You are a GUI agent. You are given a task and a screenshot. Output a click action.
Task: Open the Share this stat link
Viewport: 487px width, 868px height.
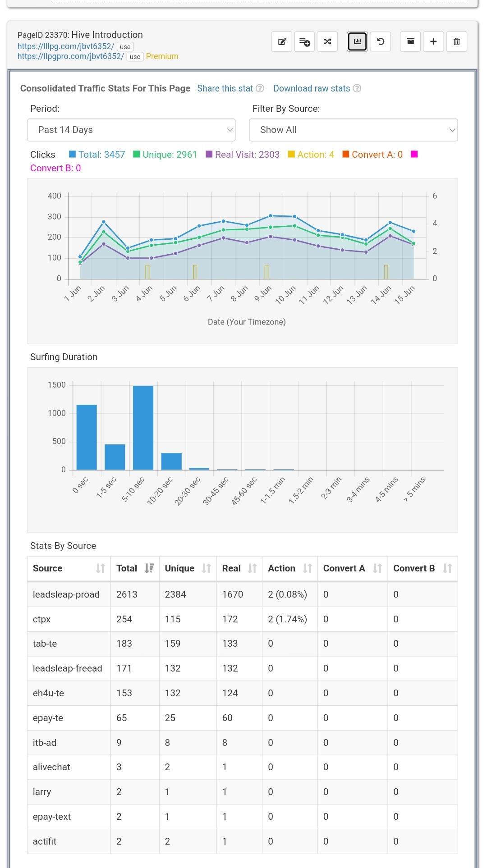[x=225, y=88]
